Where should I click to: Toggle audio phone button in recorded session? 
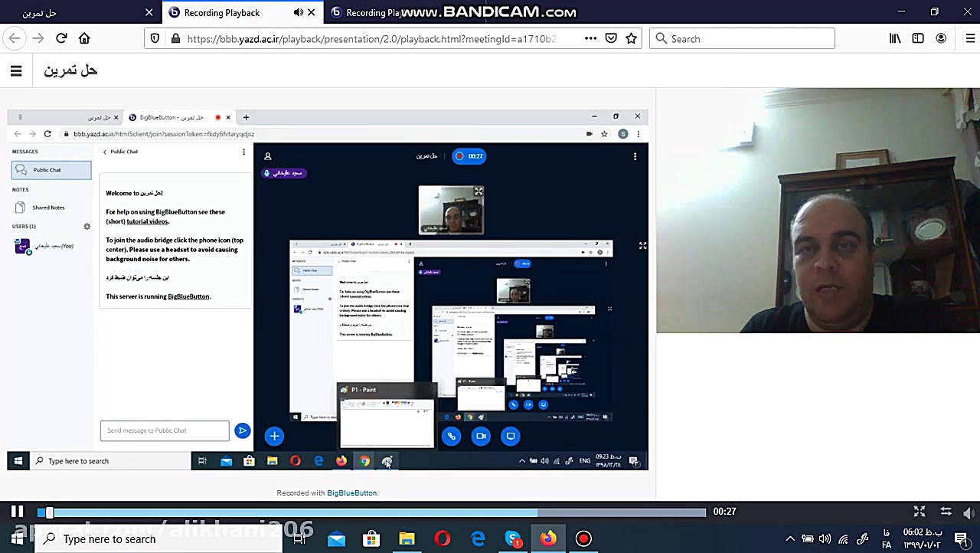pyautogui.click(x=452, y=436)
